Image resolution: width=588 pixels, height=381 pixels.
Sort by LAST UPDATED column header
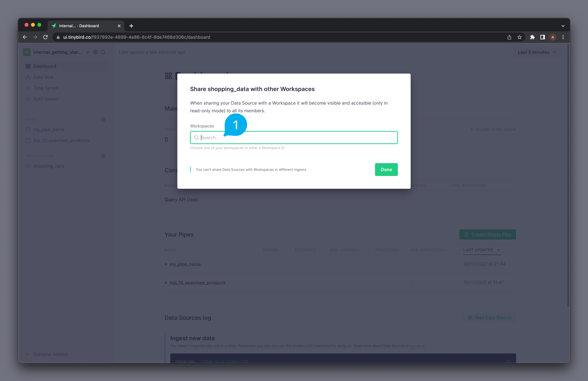[482, 250]
